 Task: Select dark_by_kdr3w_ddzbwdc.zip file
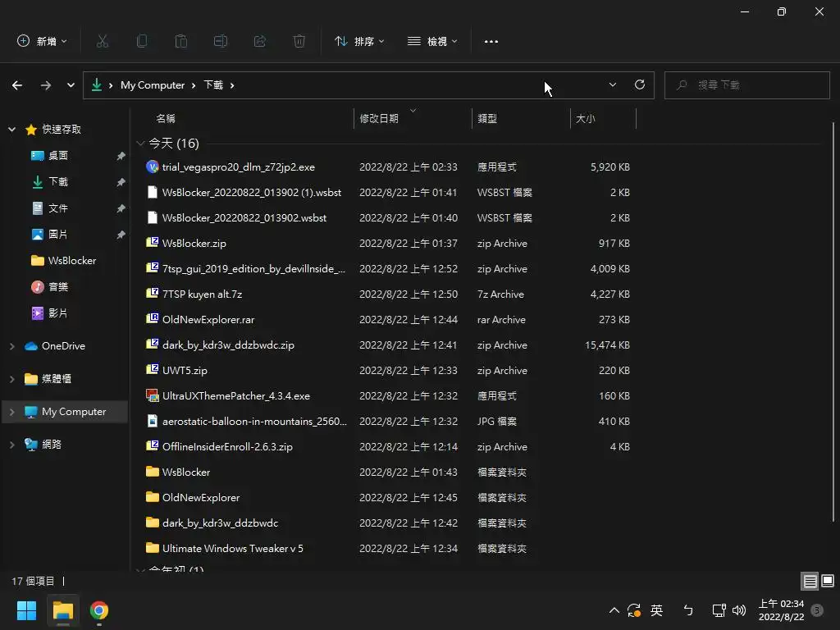pyautogui.click(x=228, y=345)
